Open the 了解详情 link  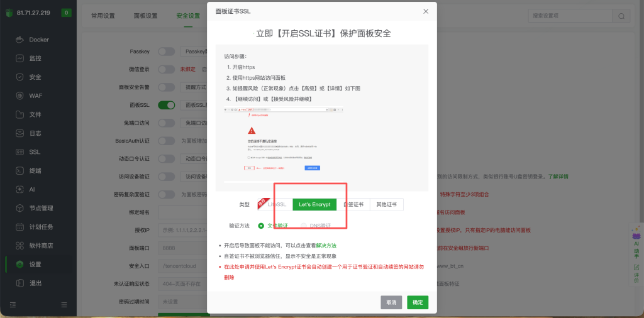coord(558,177)
